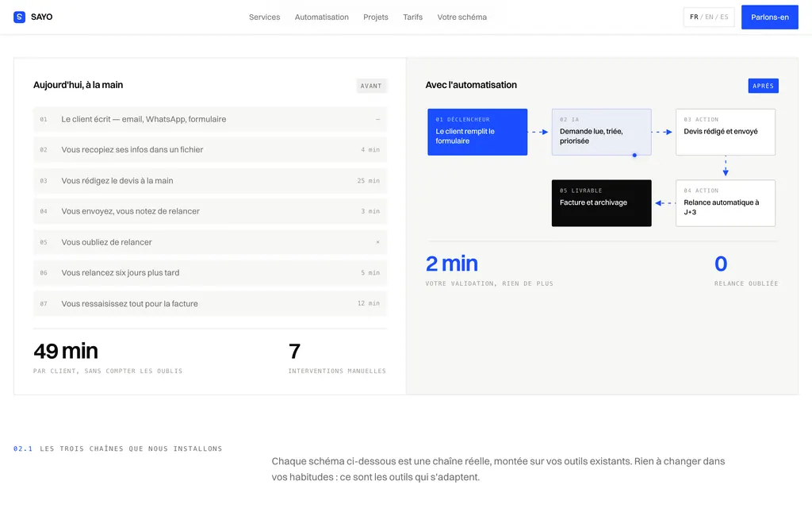The width and height of the screenshot is (812, 508).
Task: Click the '7' interventions manuelles figure
Action: point(294,352)
